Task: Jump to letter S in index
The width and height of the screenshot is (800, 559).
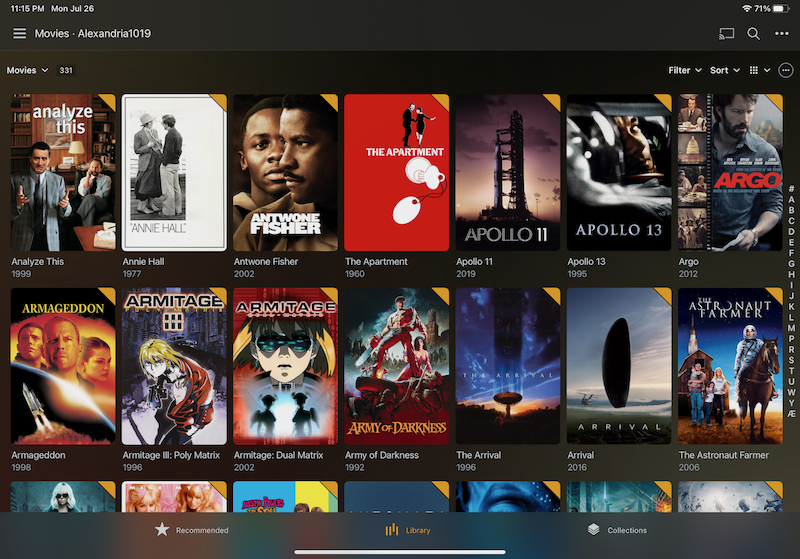Action: [x=791, y=360]
